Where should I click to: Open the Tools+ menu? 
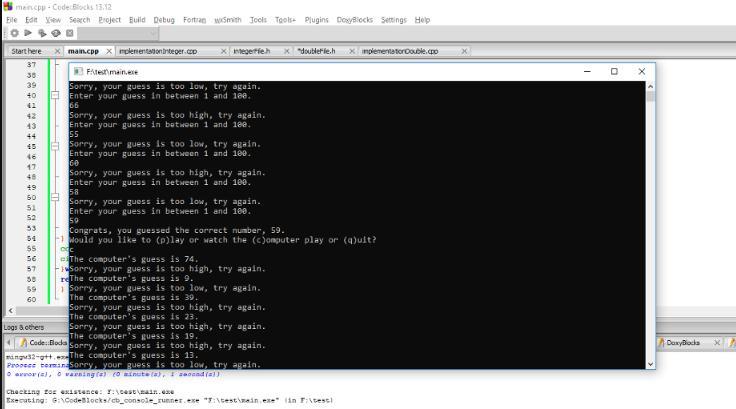coord(285,20)
